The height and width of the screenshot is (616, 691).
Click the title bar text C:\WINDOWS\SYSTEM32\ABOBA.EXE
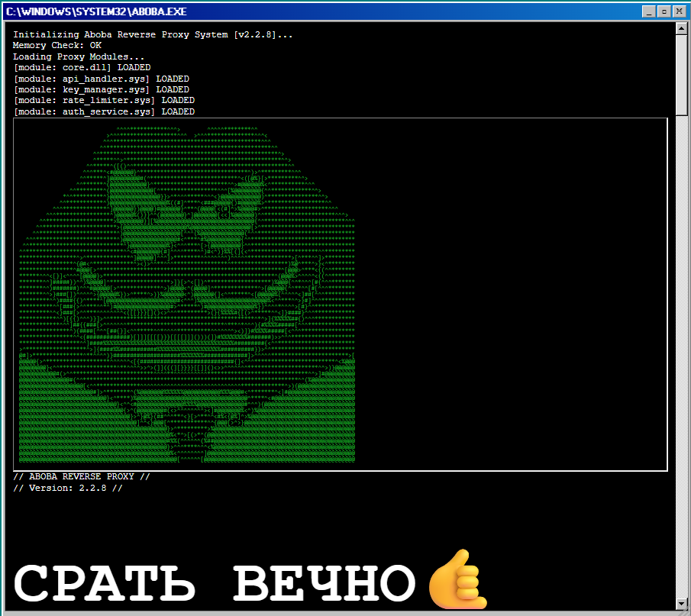coord(96,11)
